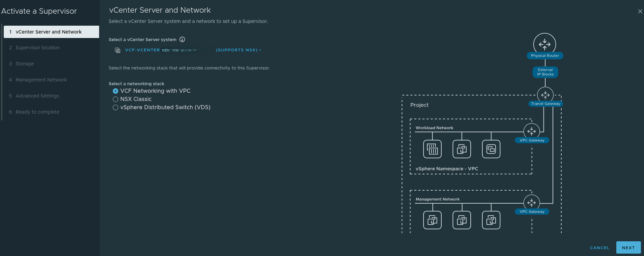The height and width of the screenshot is (256, 644).
Task: Click the Workload Network label
Action: (434, 128)
